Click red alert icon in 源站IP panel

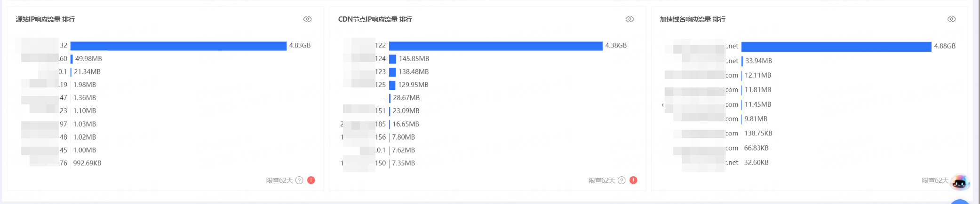click(311, 180)
